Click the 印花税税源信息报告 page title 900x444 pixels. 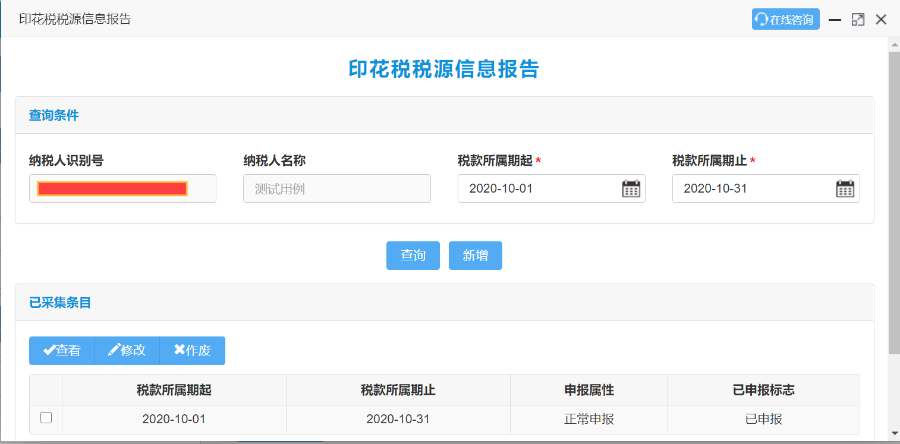tap(444, 69)
